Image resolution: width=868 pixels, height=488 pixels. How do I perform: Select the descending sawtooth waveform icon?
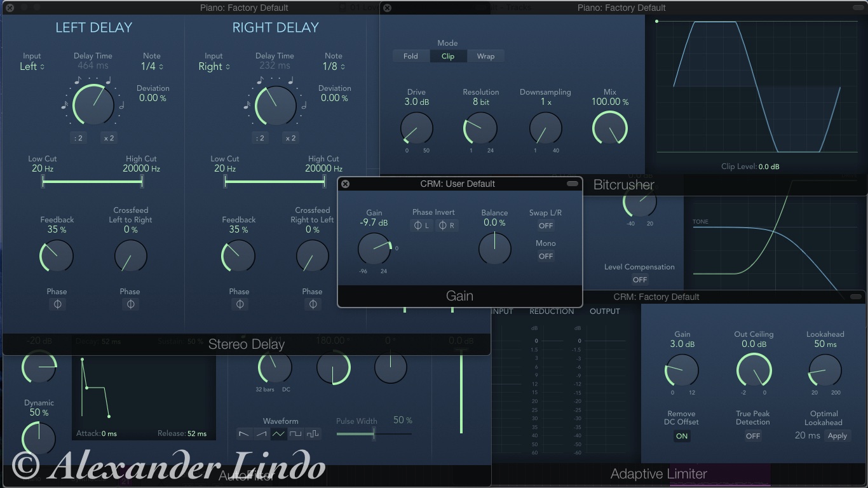coord(244,434)
